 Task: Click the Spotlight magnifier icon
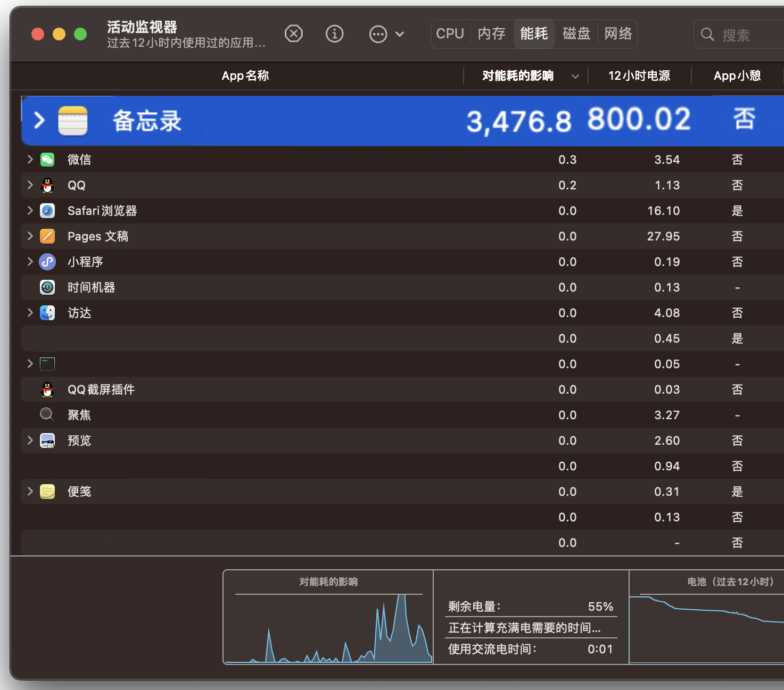click(47, 415)
